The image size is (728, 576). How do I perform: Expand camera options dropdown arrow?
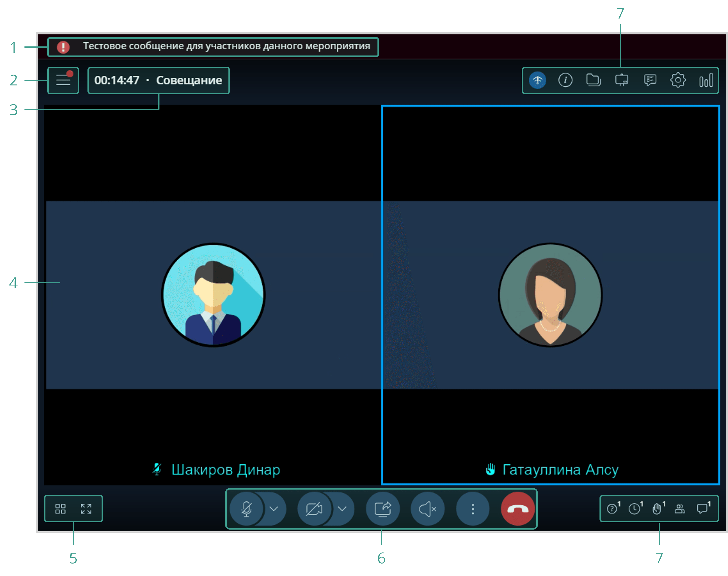pyautogui.click(x=342, y=509)
